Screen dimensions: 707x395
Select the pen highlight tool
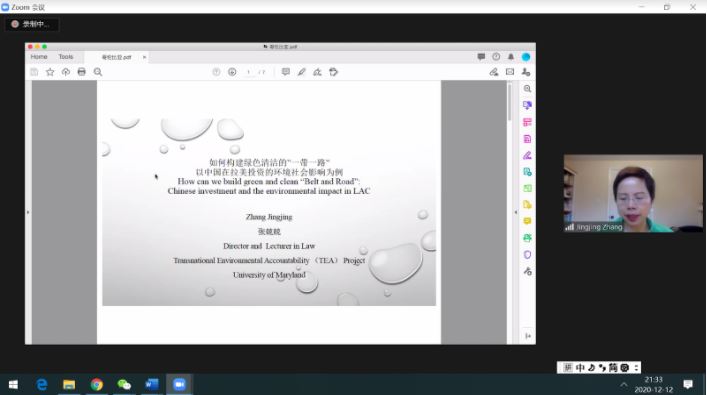click(x=302, y=72)
